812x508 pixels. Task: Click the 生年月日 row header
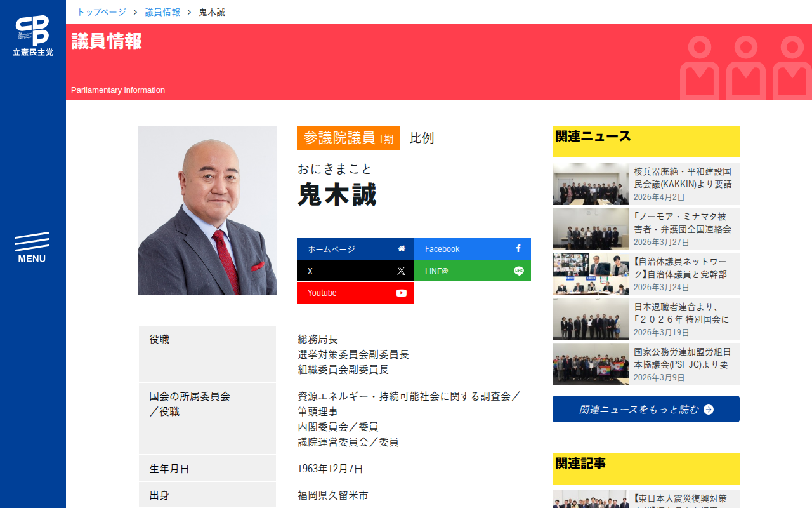coord(207,468)
